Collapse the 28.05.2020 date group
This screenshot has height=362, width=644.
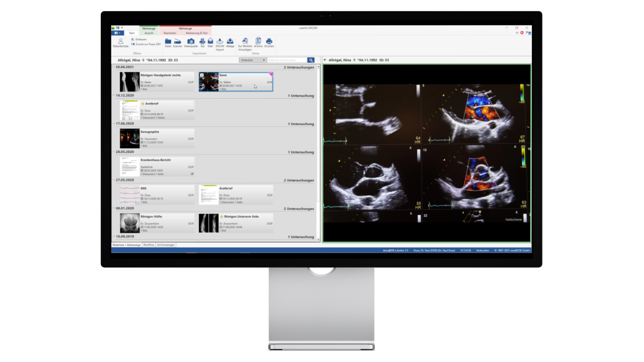(x=113, y=152)
